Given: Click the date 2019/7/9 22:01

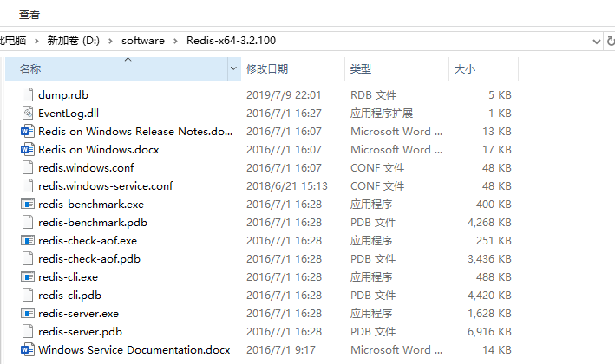Looking at the screenshot, I should [284, 95].
